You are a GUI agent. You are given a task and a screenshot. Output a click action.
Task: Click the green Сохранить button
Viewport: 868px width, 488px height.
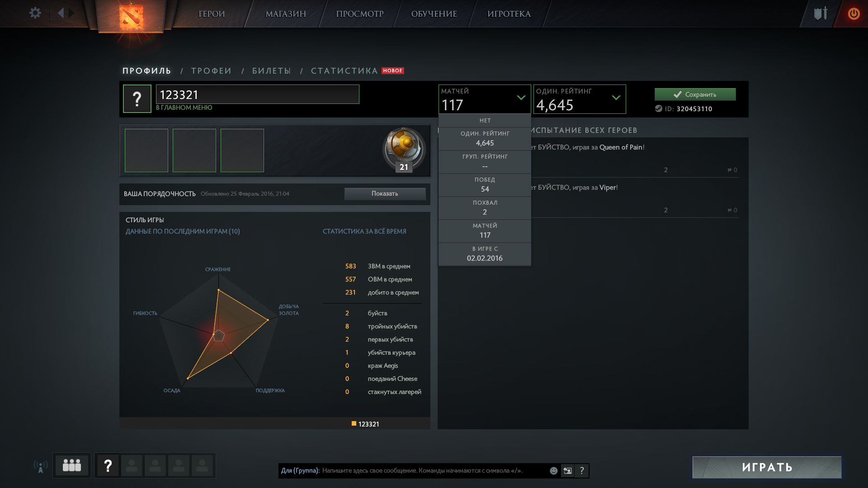click(695, 94)
